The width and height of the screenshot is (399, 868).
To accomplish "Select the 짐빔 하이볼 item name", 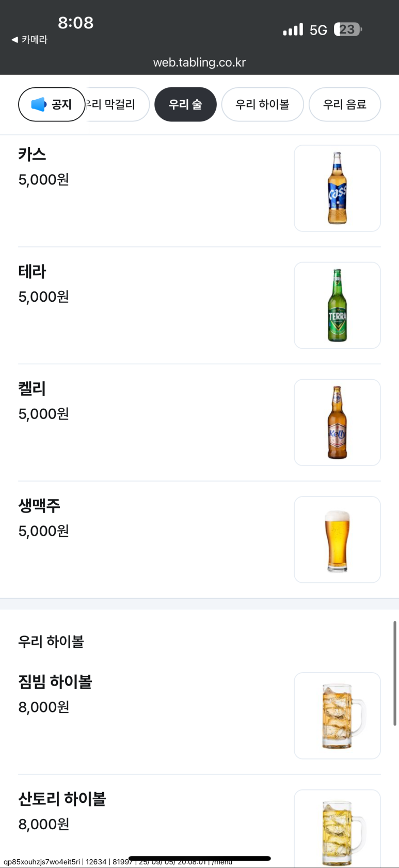I will pyautogui.click(x=55, y=682).
